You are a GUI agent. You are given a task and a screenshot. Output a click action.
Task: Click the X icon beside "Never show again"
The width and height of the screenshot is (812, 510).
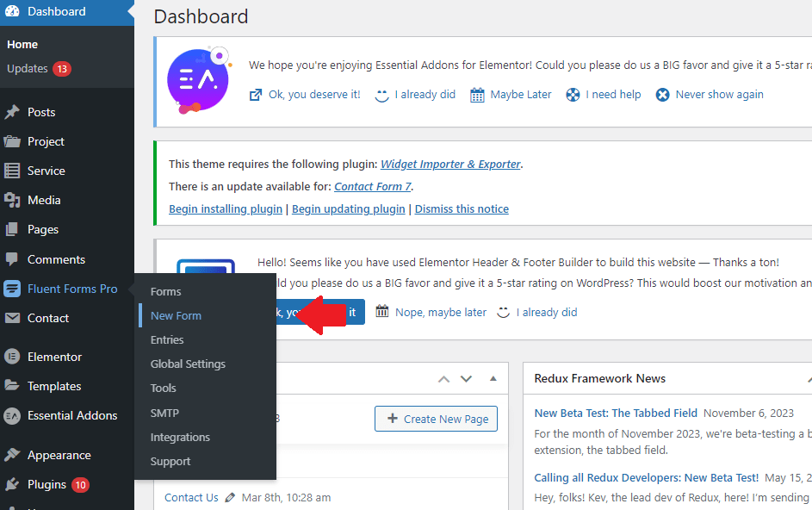click(662, 95)
